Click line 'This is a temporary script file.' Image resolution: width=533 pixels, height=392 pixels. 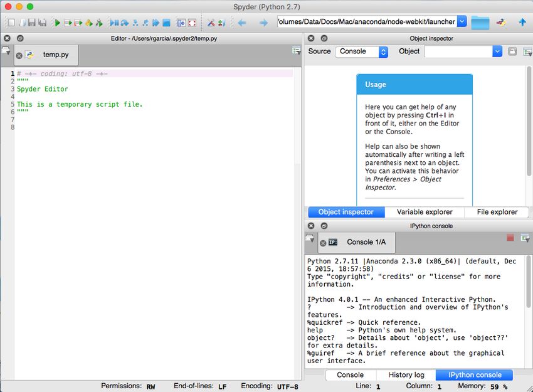coord(80,104)
